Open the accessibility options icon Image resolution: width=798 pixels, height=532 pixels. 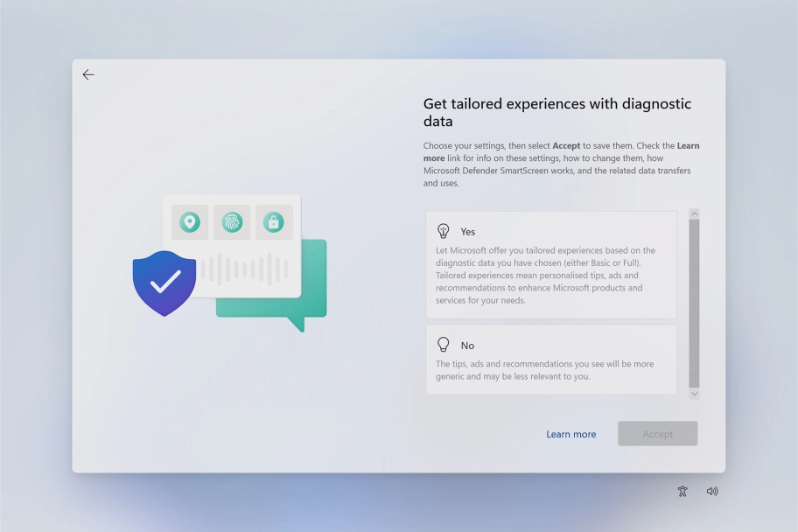pyautogui.click(x=682, y=492)
